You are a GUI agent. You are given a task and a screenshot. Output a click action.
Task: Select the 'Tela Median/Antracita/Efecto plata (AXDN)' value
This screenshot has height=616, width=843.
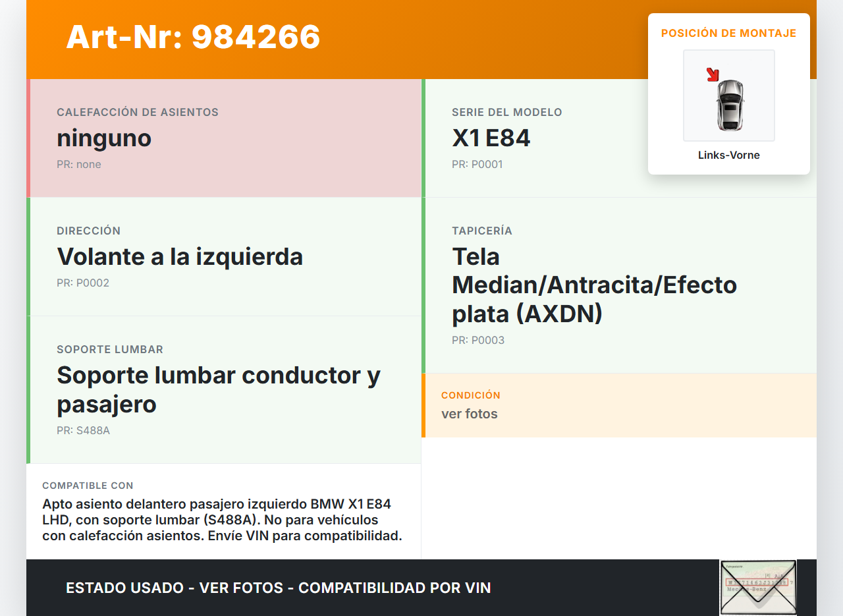pyautogui.click(x=594, y=285)
